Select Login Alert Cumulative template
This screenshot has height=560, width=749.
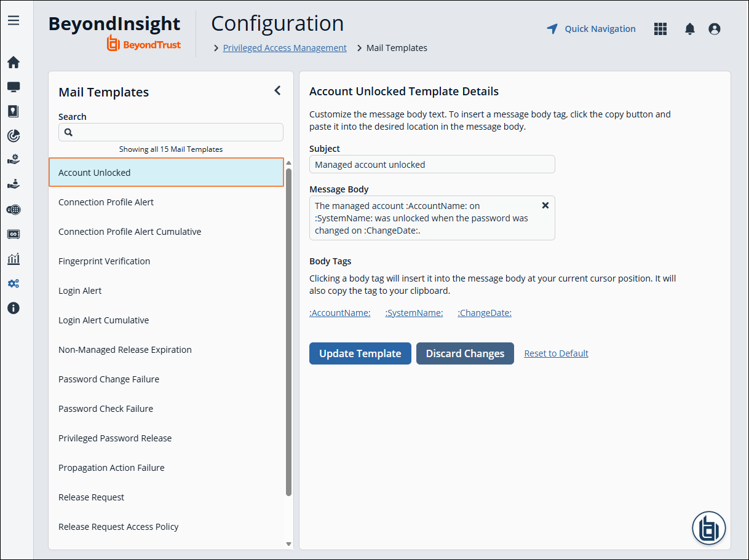(166, 320)
